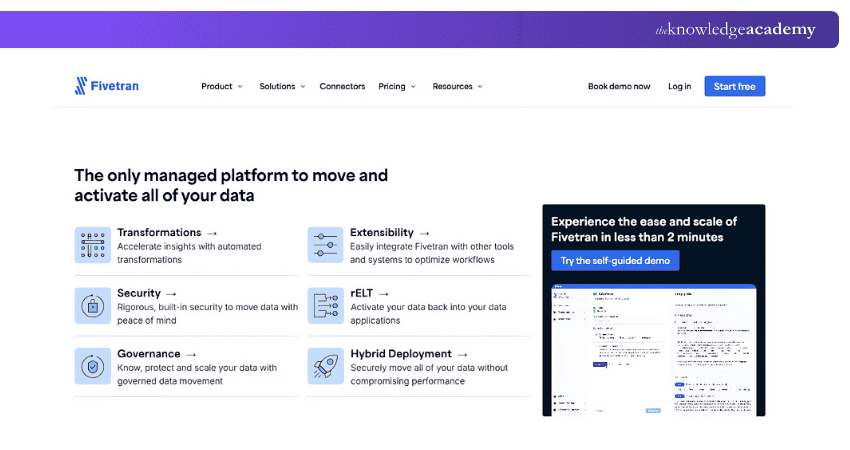Image resolution: width=850 pixels, height=450 pixels.
Task: Open the Security heading link
Action: click(x=139, y=293)
